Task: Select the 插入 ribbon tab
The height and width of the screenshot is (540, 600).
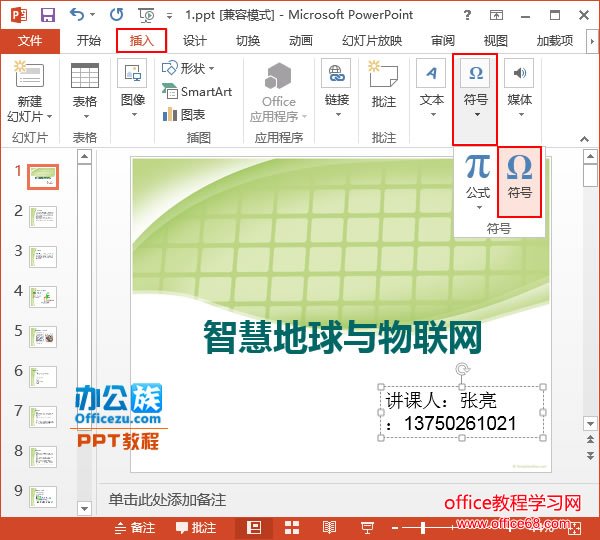Action: point(141,41)
